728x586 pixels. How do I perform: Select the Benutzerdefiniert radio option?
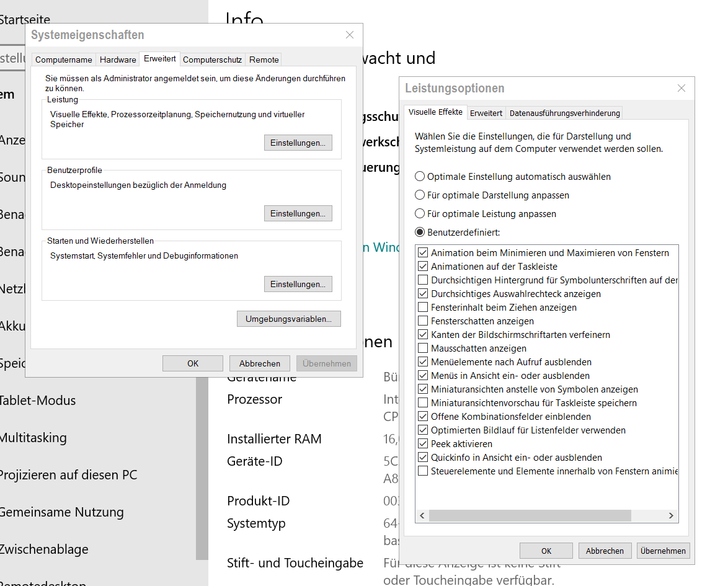(458, 232)
